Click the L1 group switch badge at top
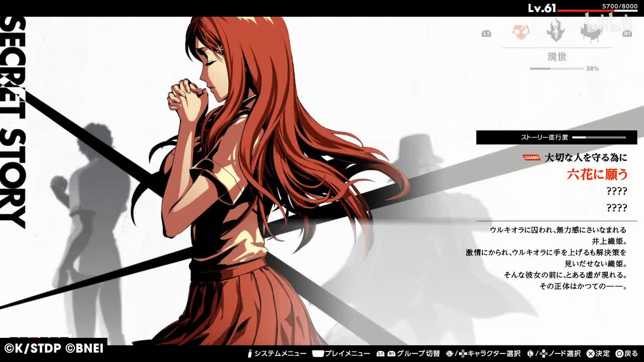 pos(486,34)
